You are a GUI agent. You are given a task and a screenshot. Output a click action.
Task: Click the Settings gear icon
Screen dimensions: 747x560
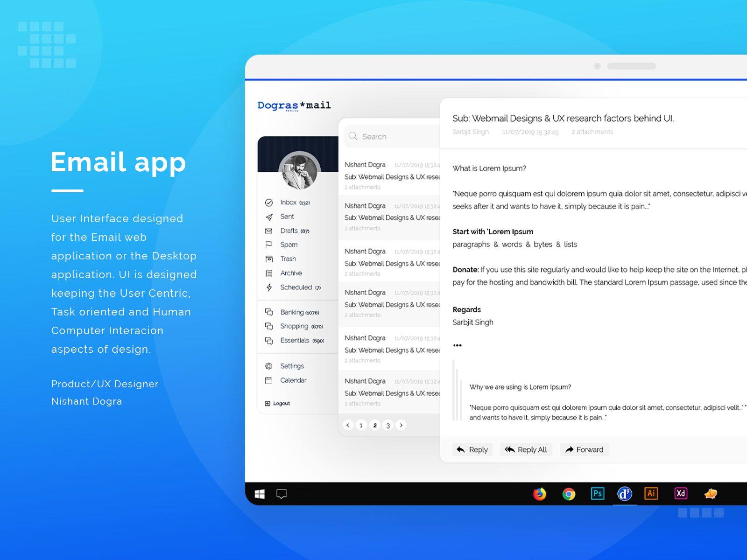tap(269, 366)
